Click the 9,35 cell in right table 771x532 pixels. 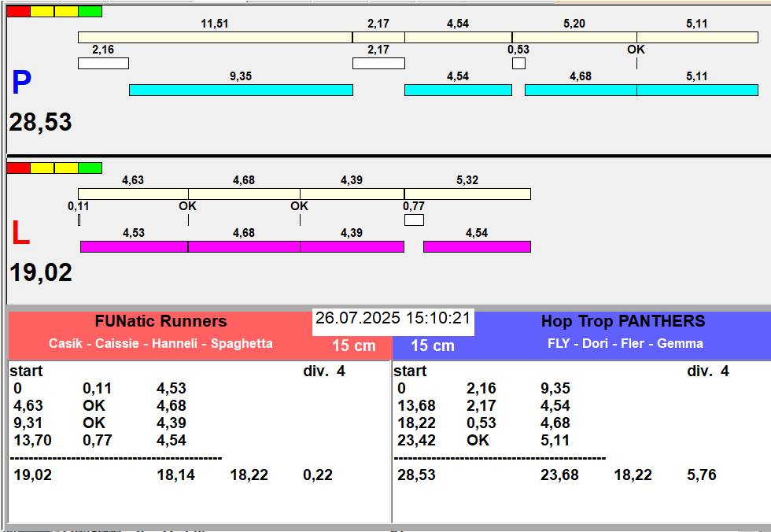point(555,389)
